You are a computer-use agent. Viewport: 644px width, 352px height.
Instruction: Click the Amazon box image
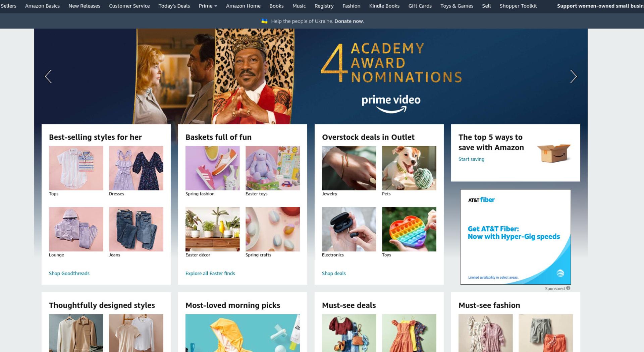coord(553,153)
